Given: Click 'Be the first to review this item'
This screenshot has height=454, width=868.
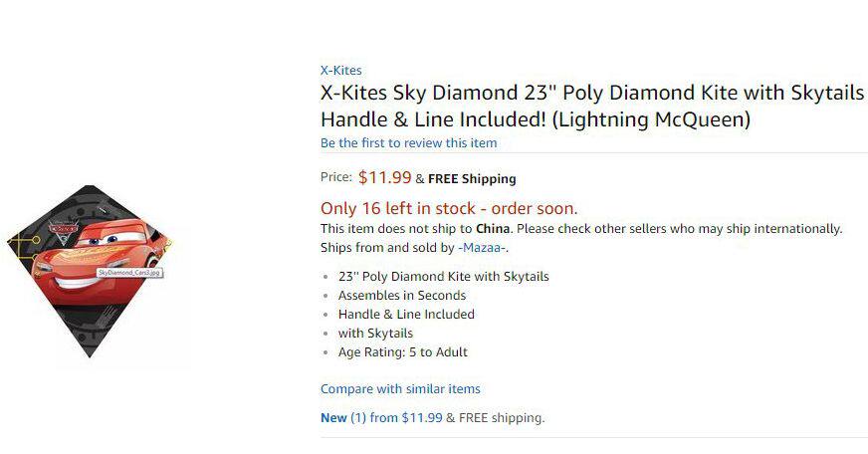Looking at the screenshot, I should (x=408, y=143).
